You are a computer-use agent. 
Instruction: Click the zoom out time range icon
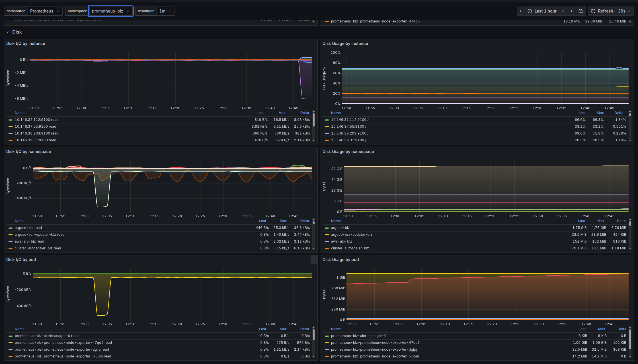click(580, 11)
